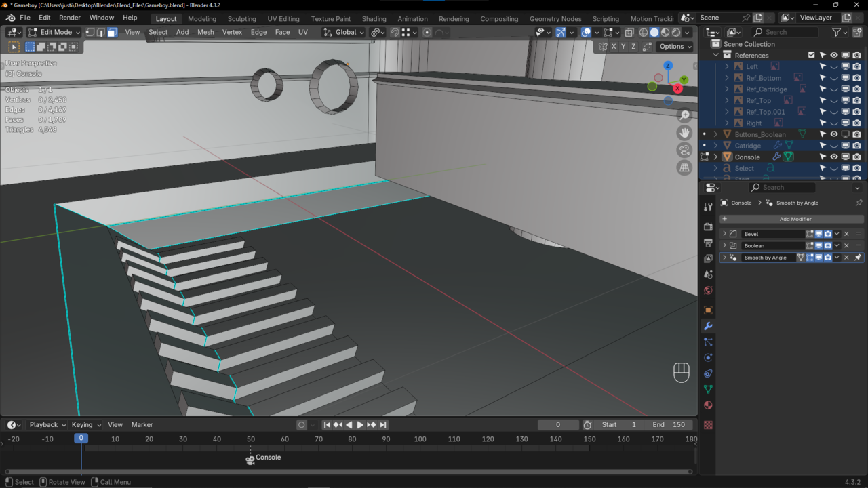Toggle Boolean modifier viewport display

pos(818,245)
